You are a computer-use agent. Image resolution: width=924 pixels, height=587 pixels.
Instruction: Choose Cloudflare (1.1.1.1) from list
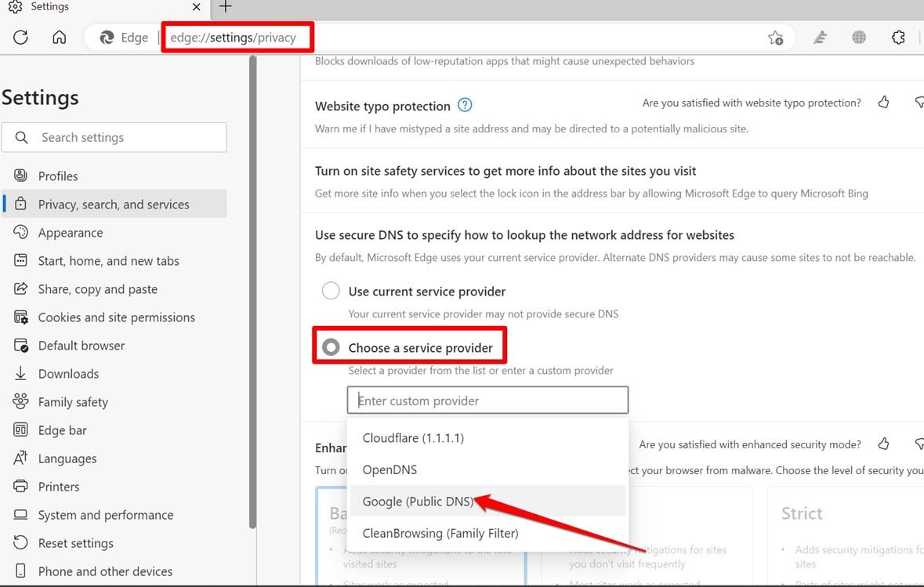(x=487, y=438)
